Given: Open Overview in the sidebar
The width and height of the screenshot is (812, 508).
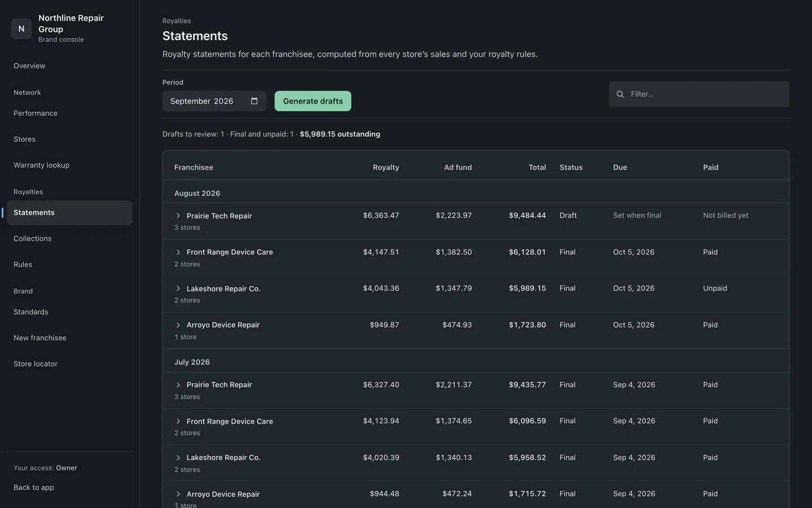Looking at the screenshot, I should pyautogui.click(x=69, y=66).
